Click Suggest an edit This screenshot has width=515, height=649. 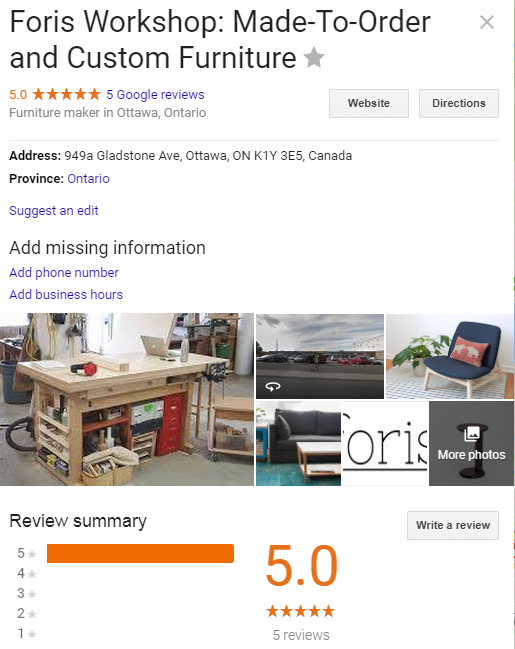[x=54, y=211]
